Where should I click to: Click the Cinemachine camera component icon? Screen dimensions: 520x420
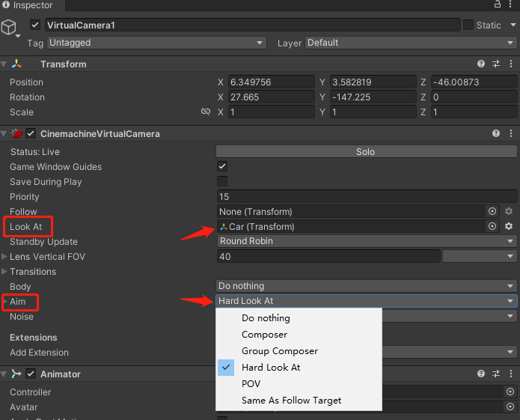point(16,133)
